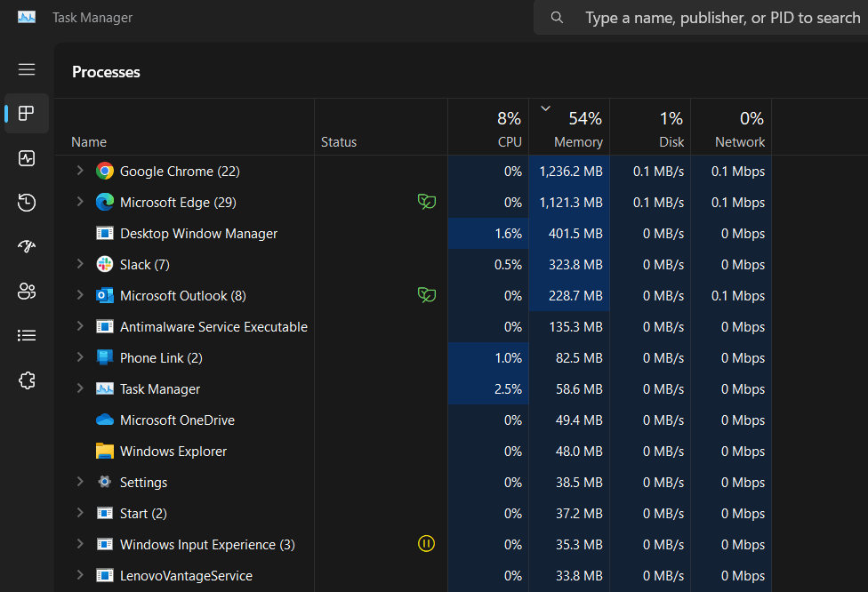Click the Windows Explorer folder icon

pos(105,451)
